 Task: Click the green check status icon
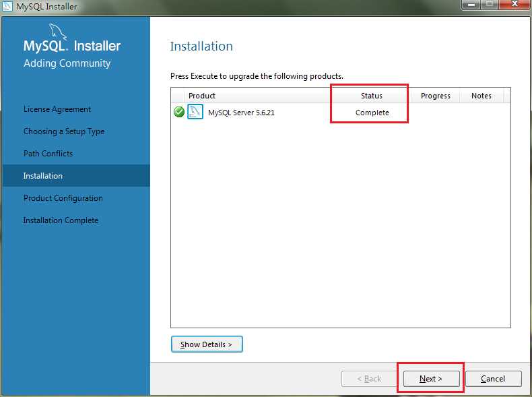(x=179, y=112)
